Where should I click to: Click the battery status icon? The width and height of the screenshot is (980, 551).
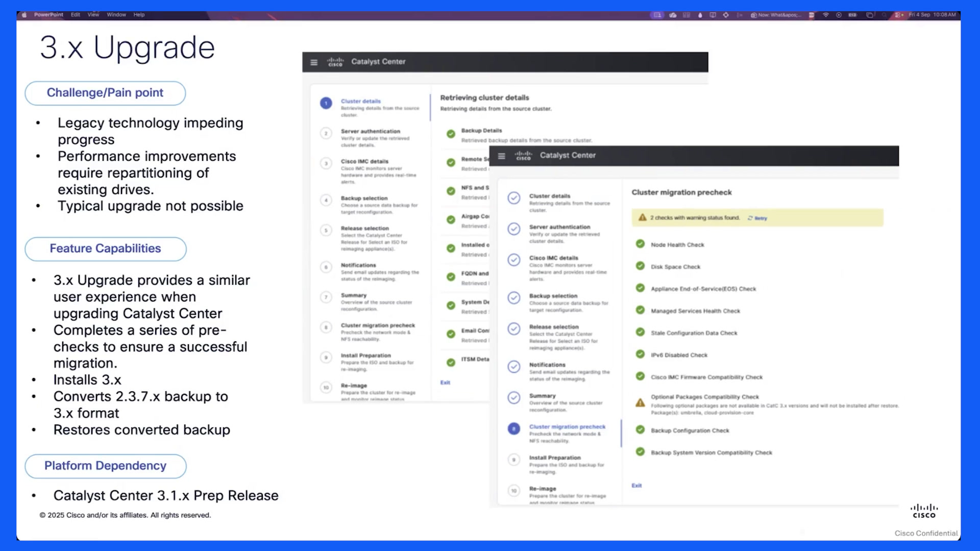click(852, 15)
